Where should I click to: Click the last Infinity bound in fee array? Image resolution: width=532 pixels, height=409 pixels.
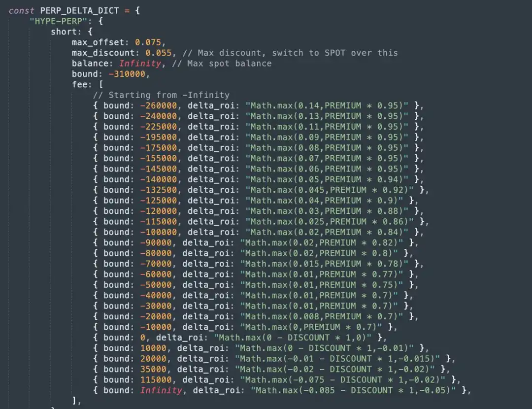(x=161, y=390)
